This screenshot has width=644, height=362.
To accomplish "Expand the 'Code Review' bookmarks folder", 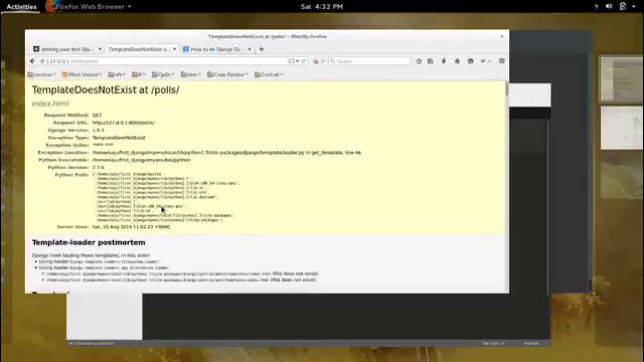I will click(227, 74).
